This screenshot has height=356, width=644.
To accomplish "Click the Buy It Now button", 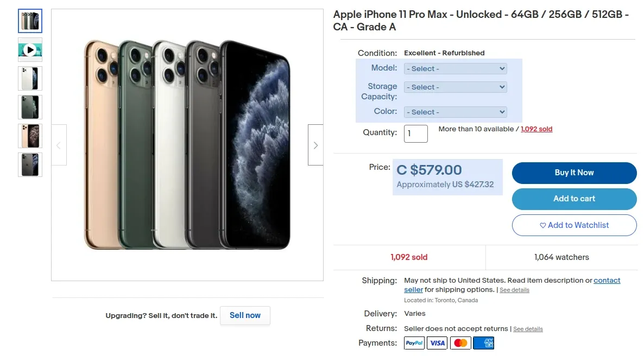I will click(574, 173).
